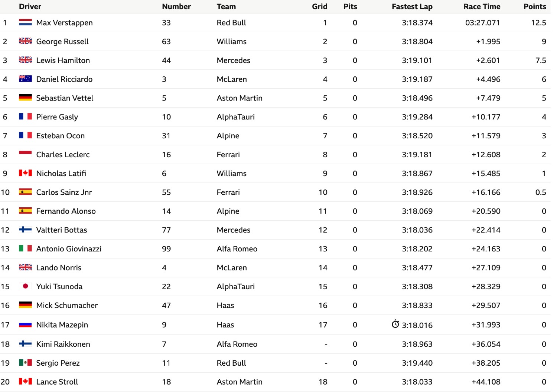This screenshot has width=557, height=392.
Task: Click the Aston Martin team for Sebastian Vettel
Action: [x=240, y=98]
